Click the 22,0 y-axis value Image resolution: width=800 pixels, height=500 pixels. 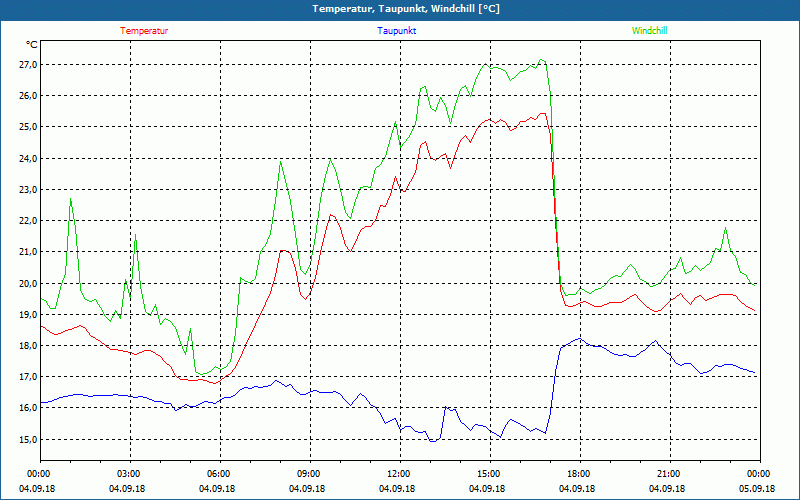click(x=28, y=221)
